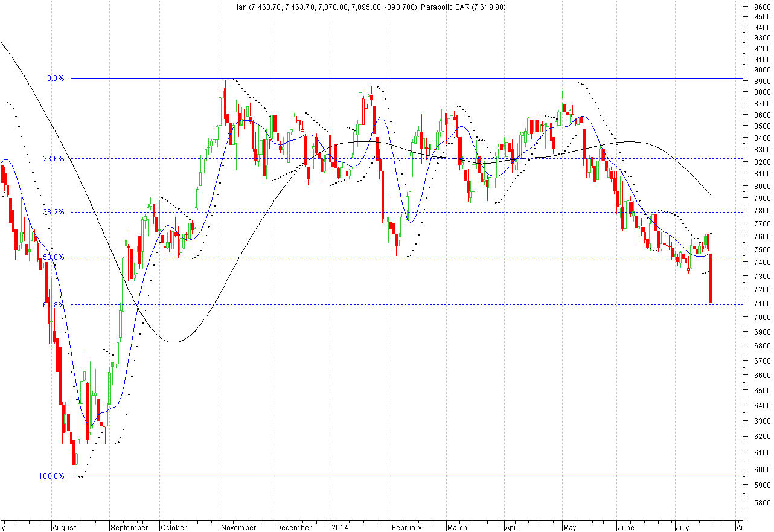Click the August label on the time axis
The image size is (774, 532).
[64, 528]
